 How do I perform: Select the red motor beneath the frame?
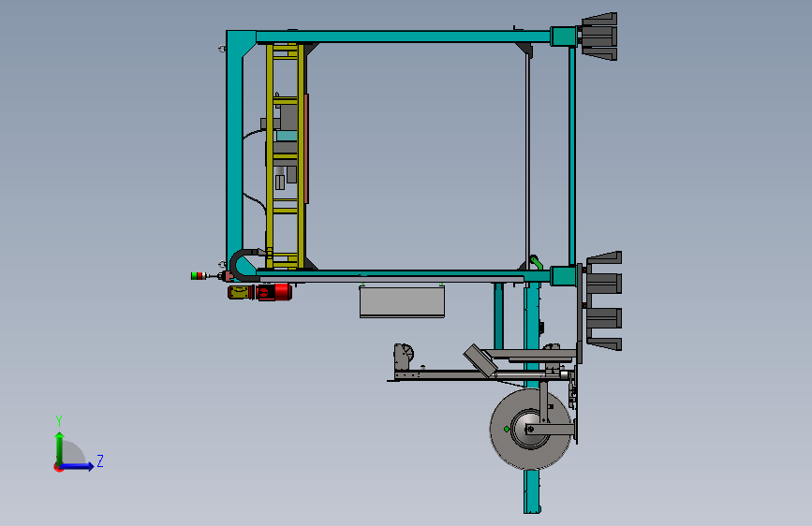[274, 292]
